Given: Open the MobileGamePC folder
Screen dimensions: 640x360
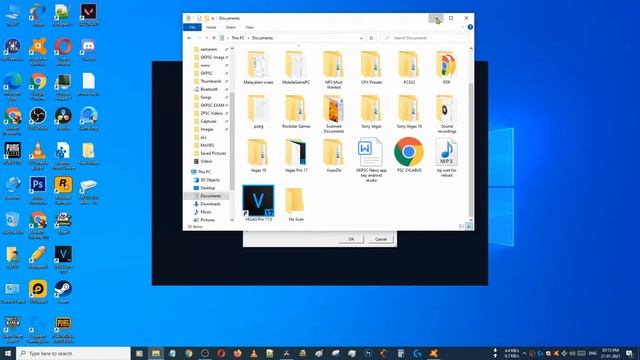Looking at the screenshot, I should pyautogui.click(x=296, y=68).
